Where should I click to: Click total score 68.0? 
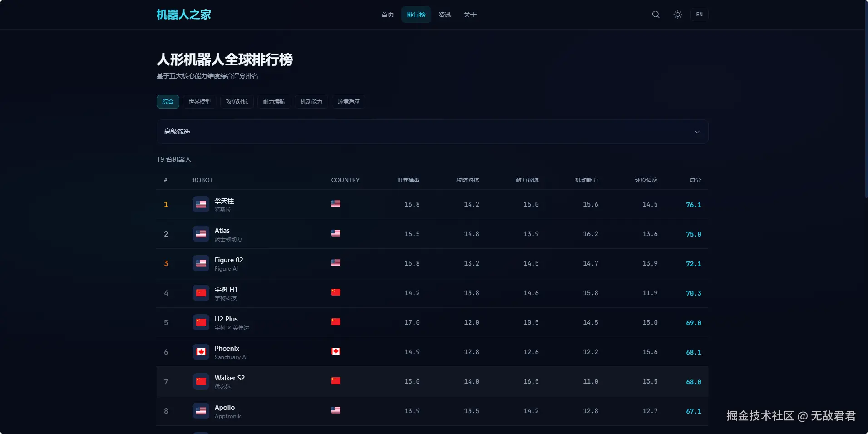pyautogui.click(x=694, y=382)
